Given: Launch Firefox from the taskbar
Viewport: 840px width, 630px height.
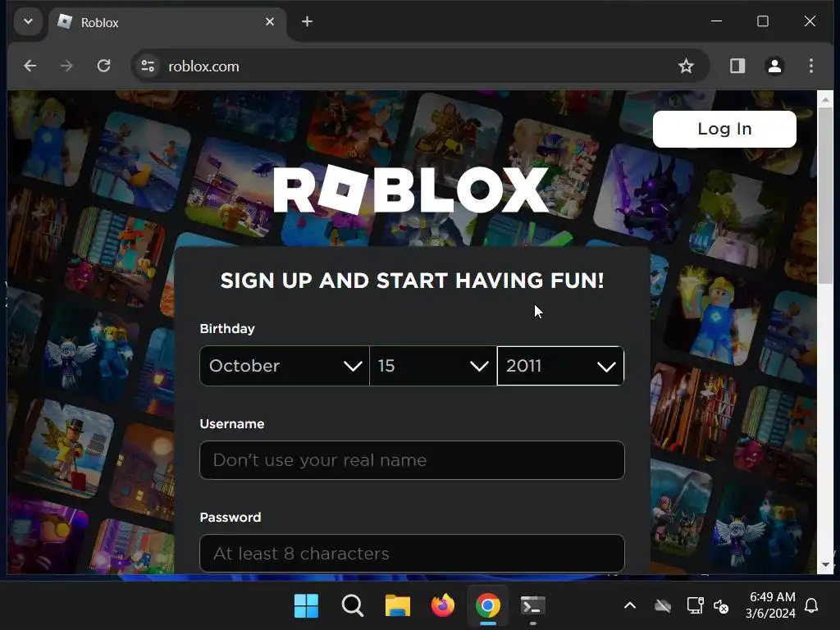Looking at the screenshot, I should point(442,606).
